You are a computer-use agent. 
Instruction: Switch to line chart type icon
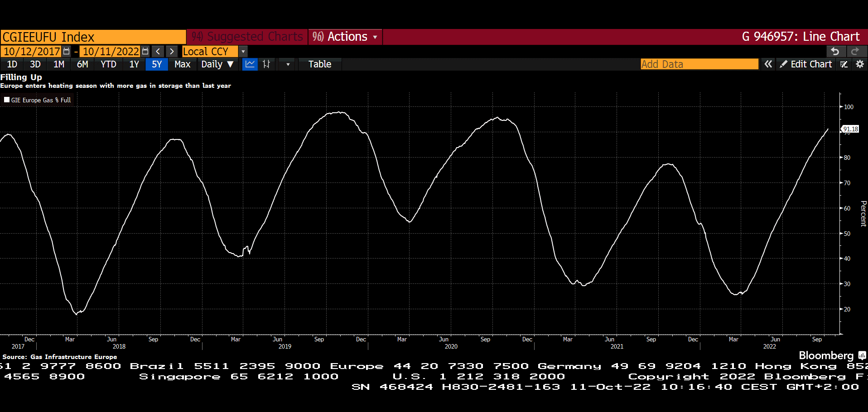(250, 64)
